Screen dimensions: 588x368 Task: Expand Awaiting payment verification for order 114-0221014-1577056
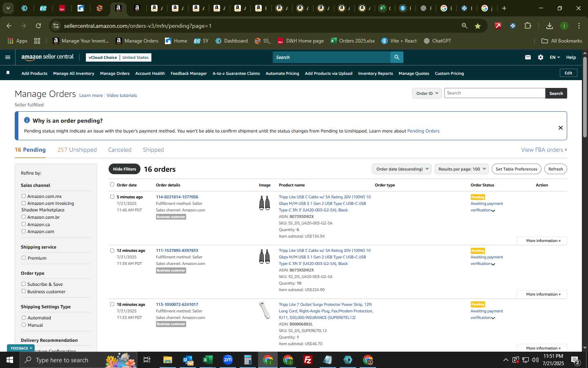coord(493,211)
